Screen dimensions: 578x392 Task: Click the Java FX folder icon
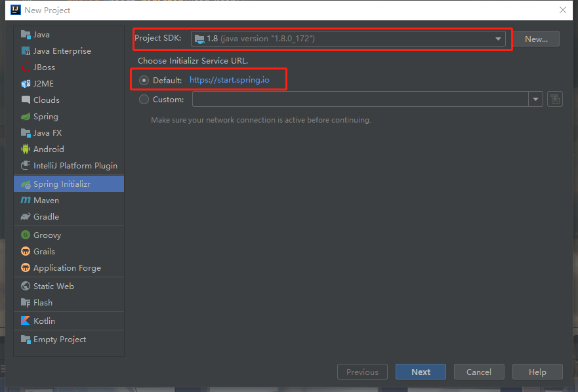coord(26,132)
